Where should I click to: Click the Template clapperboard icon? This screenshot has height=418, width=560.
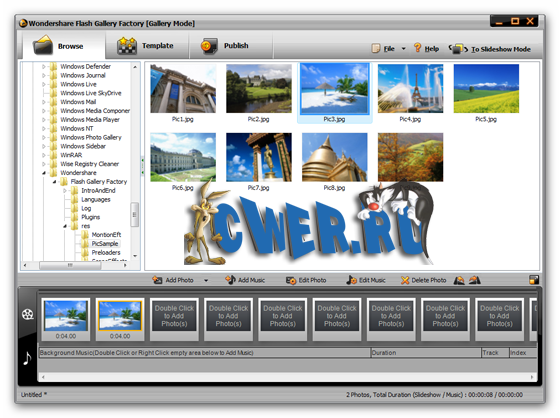point(127,45)
